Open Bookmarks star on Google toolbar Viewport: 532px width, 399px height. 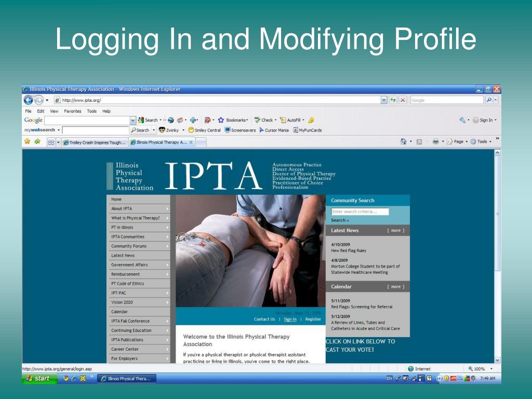[233, 120]
